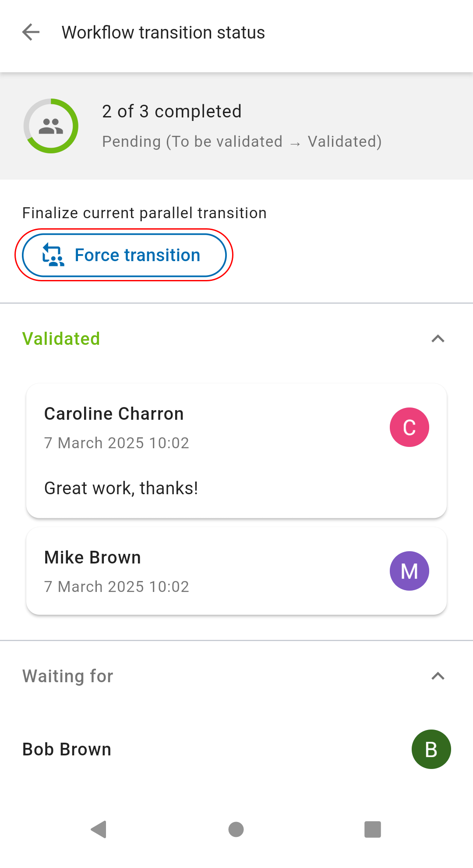This screenshot has height=868, width=473.
Task: Click the Force transition button
Action: 124,255
